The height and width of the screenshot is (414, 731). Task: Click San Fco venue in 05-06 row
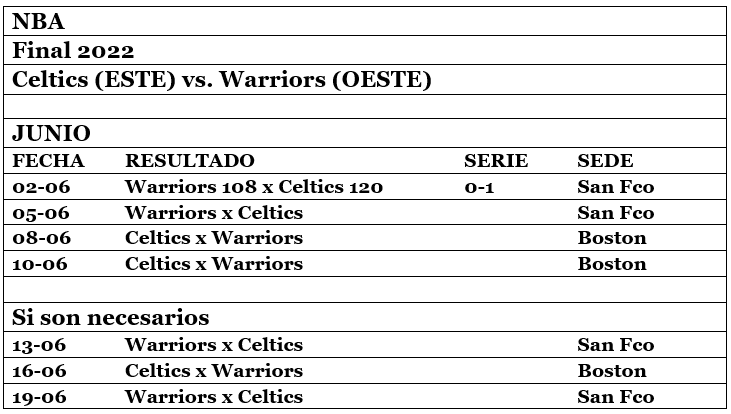pyautogui.click(x=616, y=213)
